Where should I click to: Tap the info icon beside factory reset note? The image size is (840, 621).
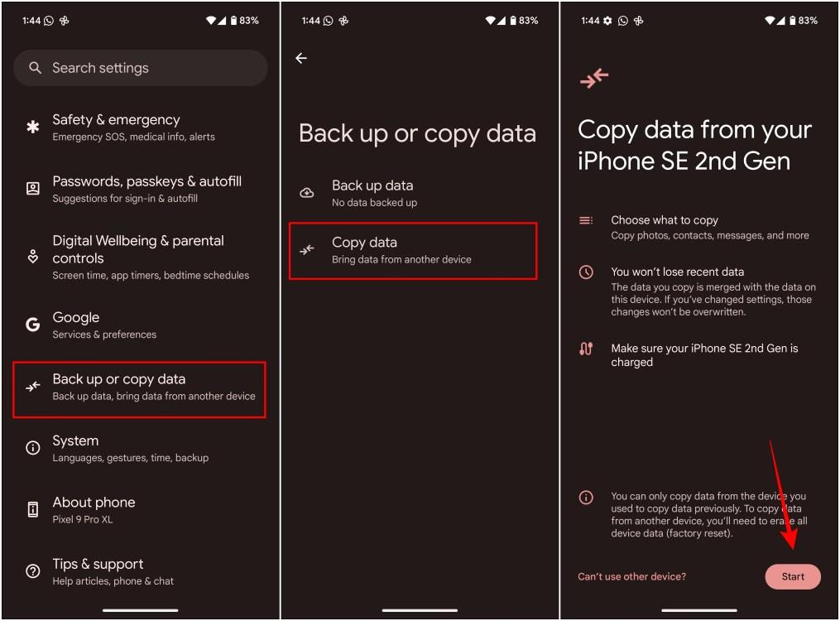586,498
